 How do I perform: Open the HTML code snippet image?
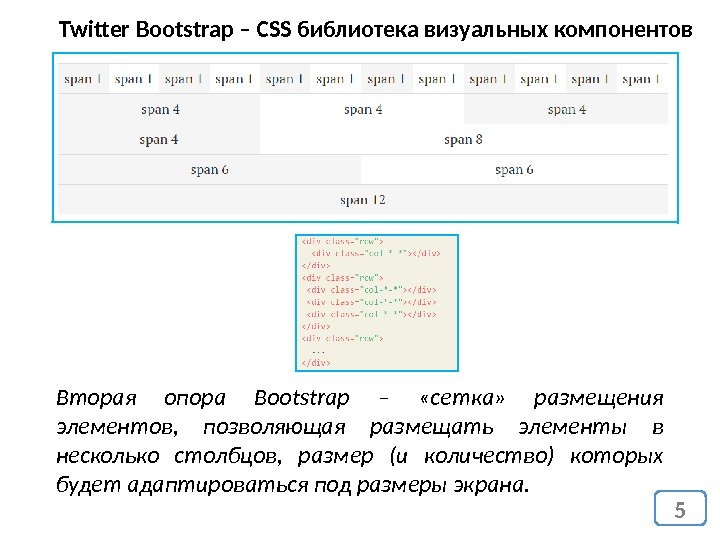pyautogui.click(x=377, y=303)
